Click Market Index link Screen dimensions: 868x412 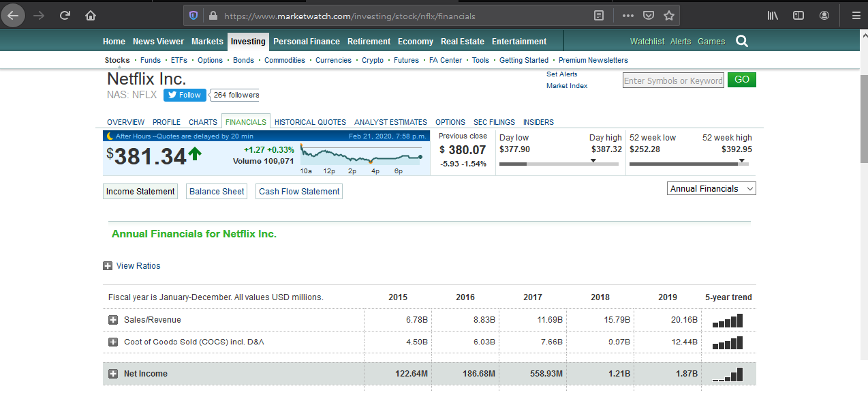[x=567, y=86]
